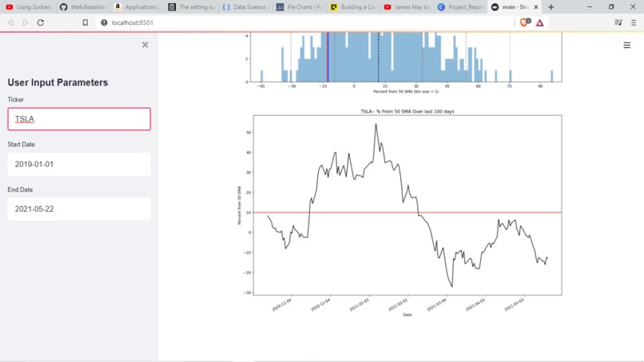Image resolution: width=644 pixels, height=362 pixels.
Task: Open the playlist/media queue icon in toolbar
Action: [x=618, y=22]
